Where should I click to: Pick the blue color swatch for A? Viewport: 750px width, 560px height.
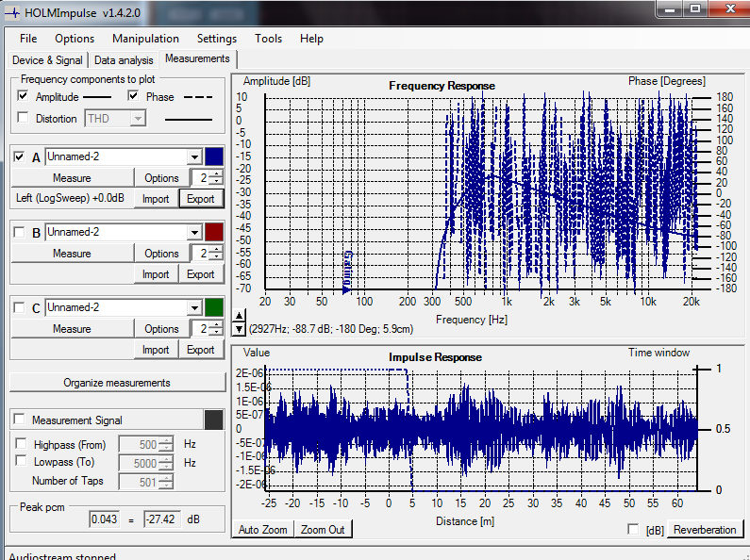click(x=214, y=156)
